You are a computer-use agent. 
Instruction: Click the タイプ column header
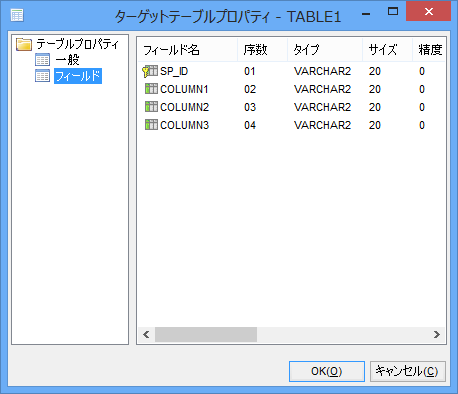pos(325,50)
